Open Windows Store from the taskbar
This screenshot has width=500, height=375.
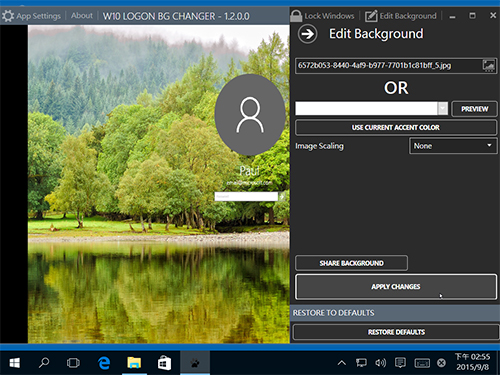(x=164, y=363)
